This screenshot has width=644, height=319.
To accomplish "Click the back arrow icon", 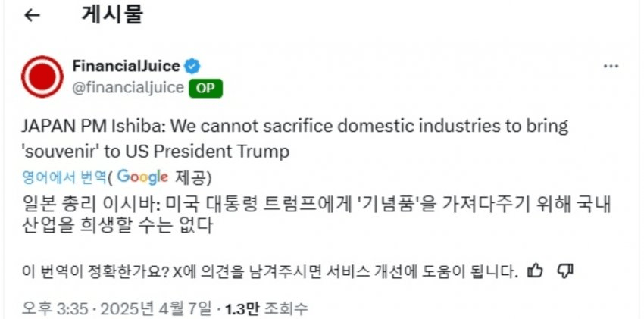I will pos(33,15).
